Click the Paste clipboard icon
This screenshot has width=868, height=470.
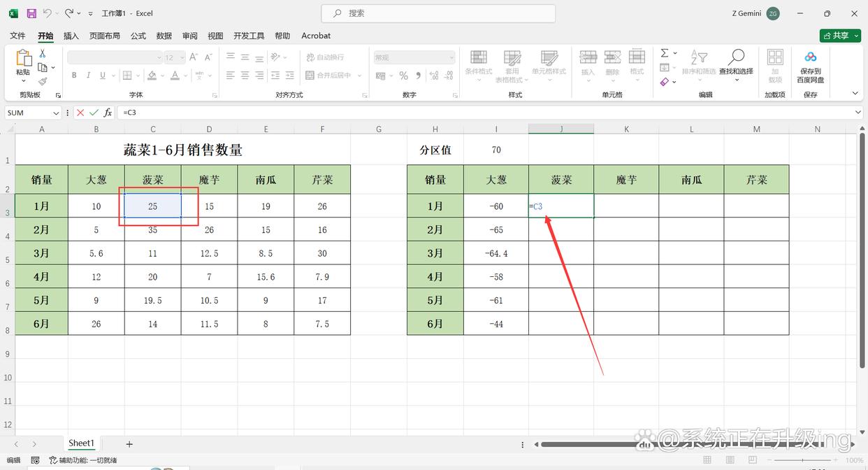click(x=23, y=59)
